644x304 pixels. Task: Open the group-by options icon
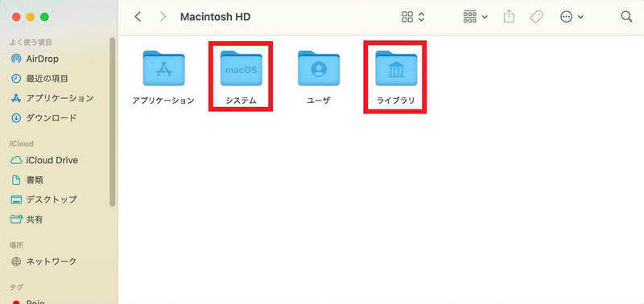click(470, 17)
